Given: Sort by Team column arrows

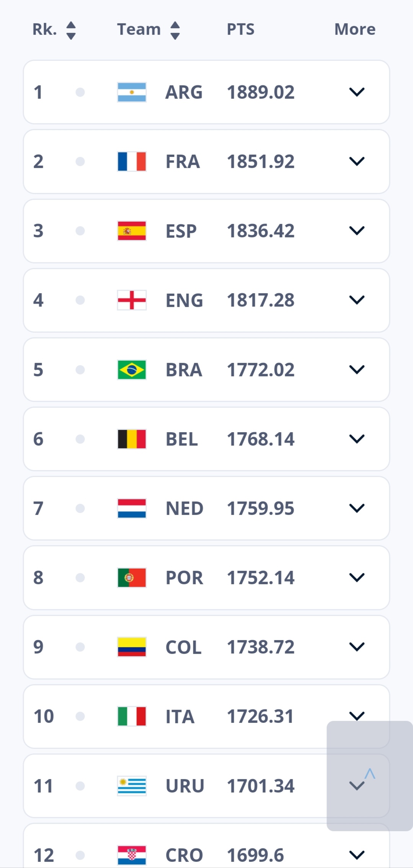Looking at the screenshot, I should point(175,30).
